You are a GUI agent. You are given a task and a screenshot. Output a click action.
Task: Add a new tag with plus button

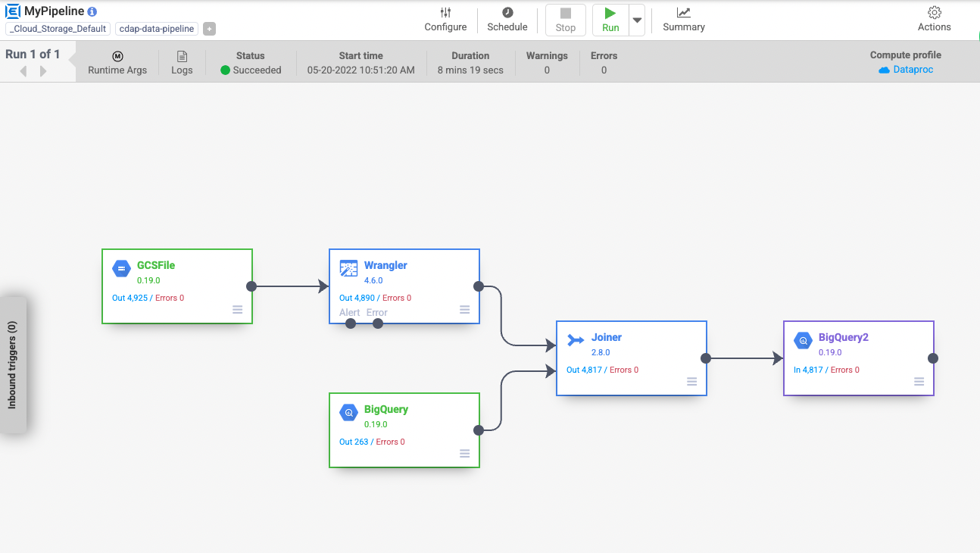pyautogui.click(x=210, y=29)
